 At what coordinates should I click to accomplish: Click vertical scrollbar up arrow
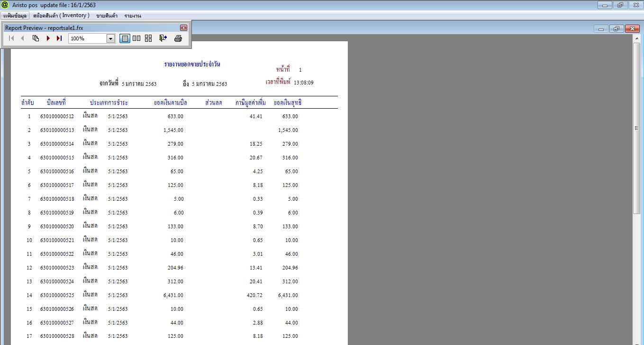coord(637,38)
